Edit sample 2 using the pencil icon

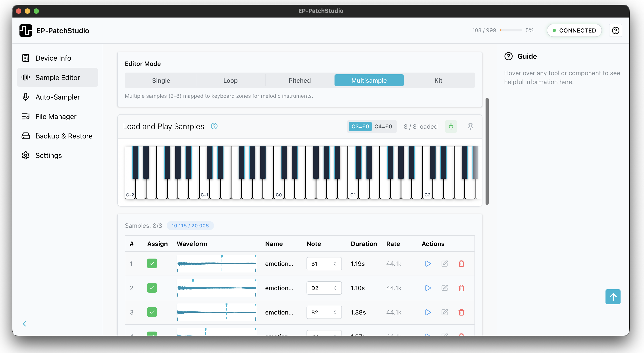tap(445, 288)
